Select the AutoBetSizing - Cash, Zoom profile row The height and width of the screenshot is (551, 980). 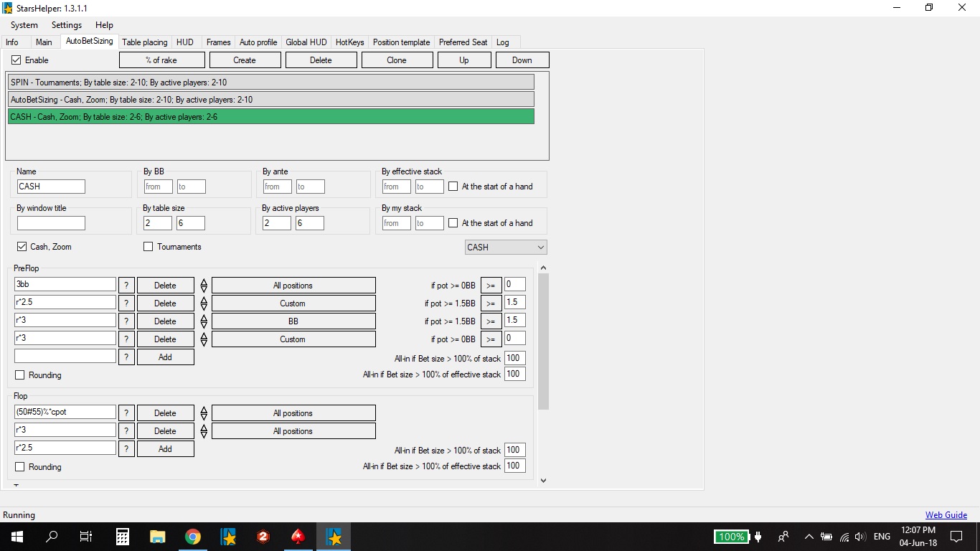click(271, 100)
